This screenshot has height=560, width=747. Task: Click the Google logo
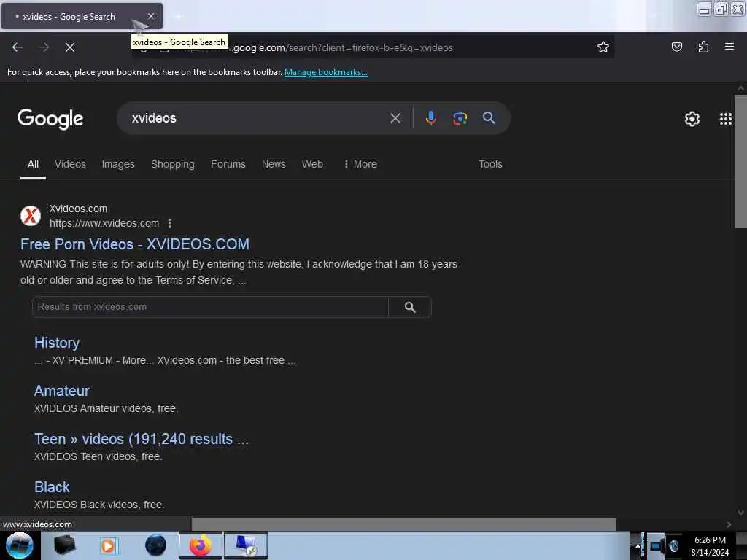coord(50,119)
